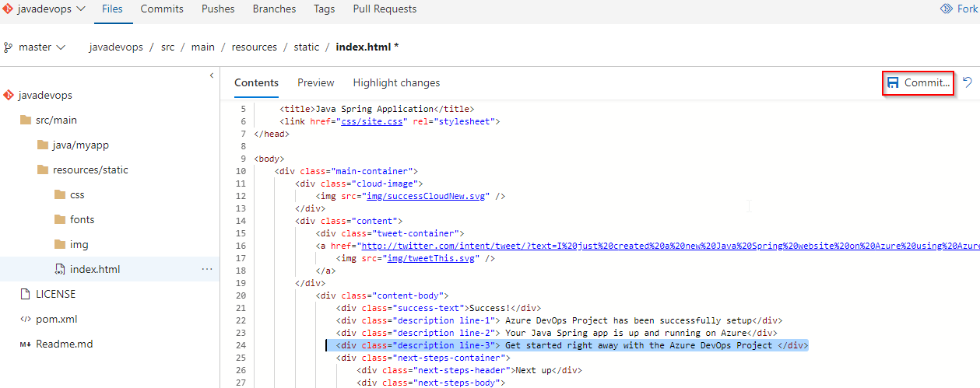
Task: Click the save disk icon on Commit
Action: point(894,82)
